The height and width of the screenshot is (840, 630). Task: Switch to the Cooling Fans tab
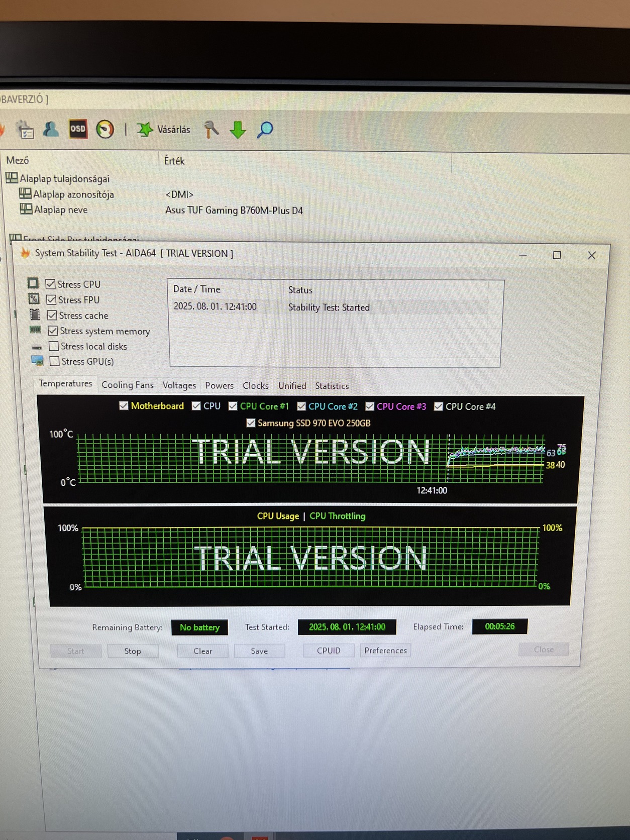128,385
